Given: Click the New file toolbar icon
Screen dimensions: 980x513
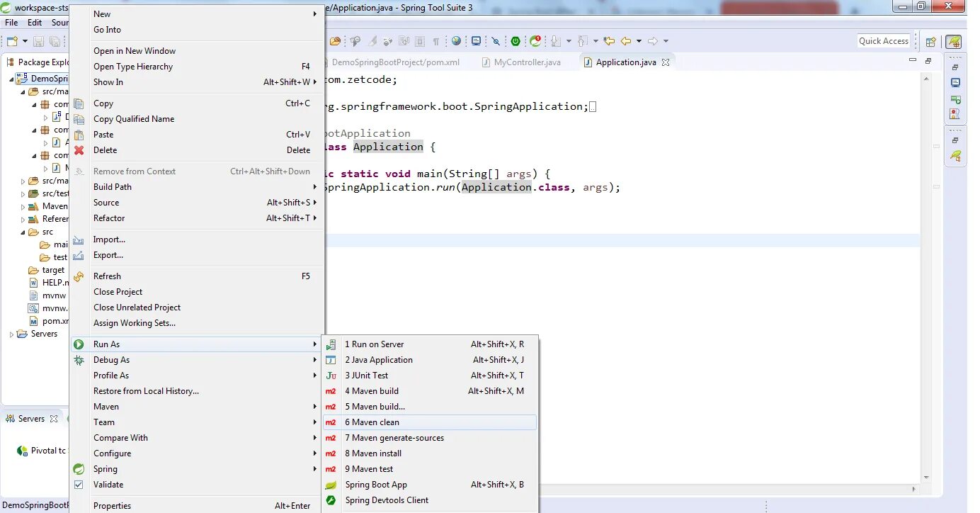Looking at the screenshot, I should coord(12,41).
